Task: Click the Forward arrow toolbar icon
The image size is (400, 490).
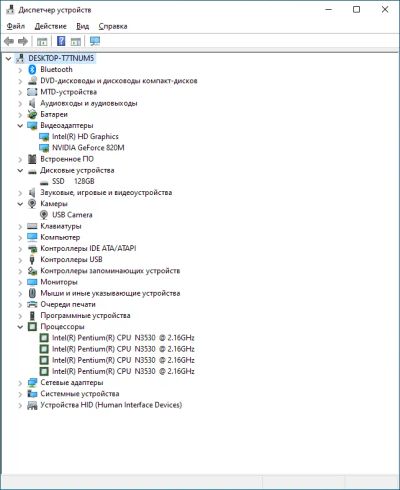Action: click(23, 42)
